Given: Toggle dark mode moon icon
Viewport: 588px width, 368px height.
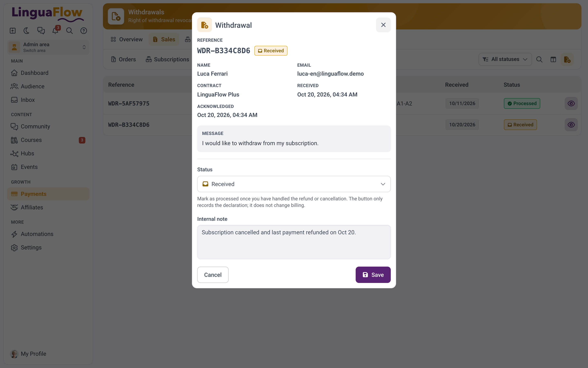Looking at the screenshot, I should click(x=27, y=31).
